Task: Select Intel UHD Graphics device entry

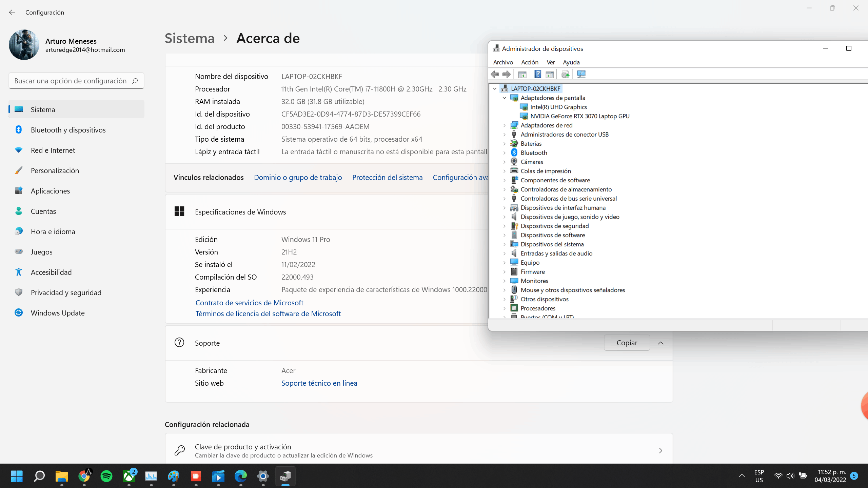Action: point(558,107)
